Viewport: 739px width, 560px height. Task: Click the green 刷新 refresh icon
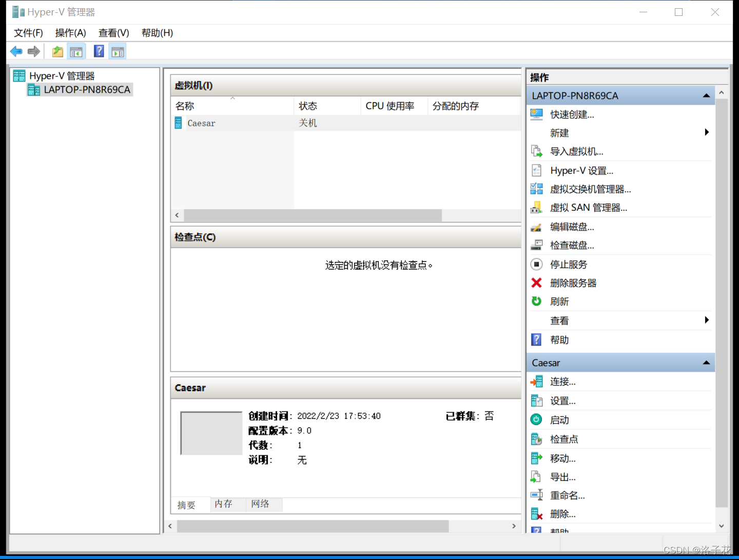point(536,301)
